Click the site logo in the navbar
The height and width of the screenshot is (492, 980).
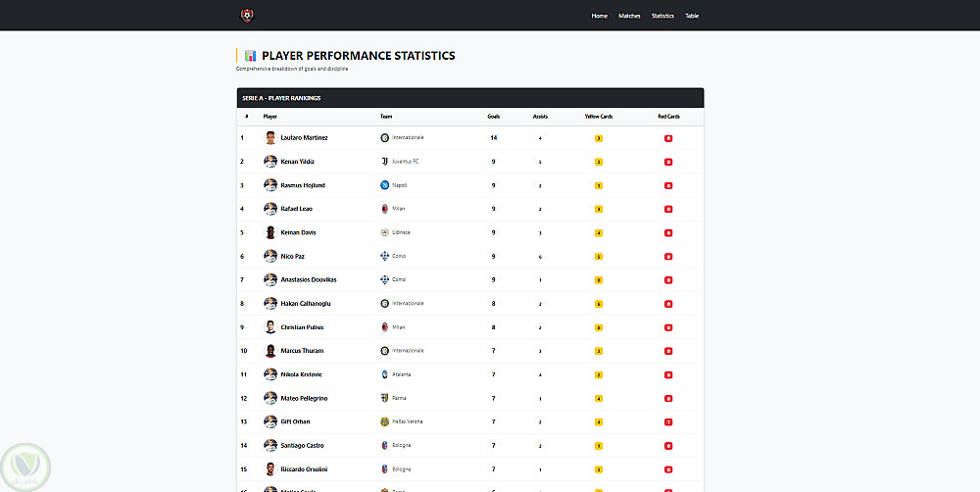pyautogui.click(x=246, y=15)
